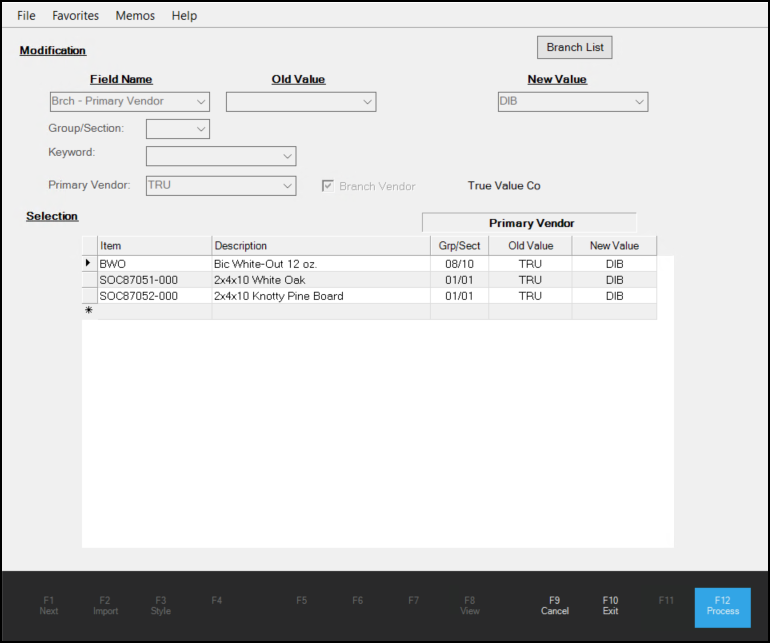Select Grp/Sect cell 08/10

point(459,264)
